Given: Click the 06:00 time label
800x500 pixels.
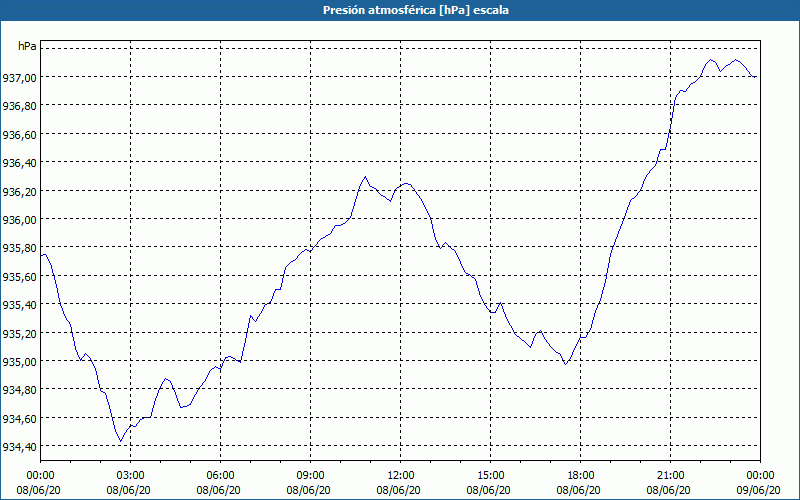Looking at the screenshot, I should pyautogui.click(x=220, y=476).
